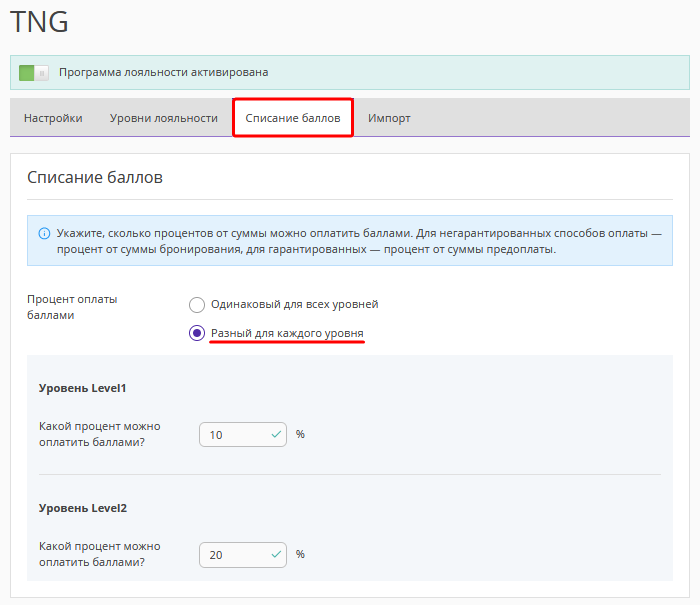Viewport: 700px width, 605px height.
Task: Click the Уровень Level2 heading
Action: pos(83,508)
